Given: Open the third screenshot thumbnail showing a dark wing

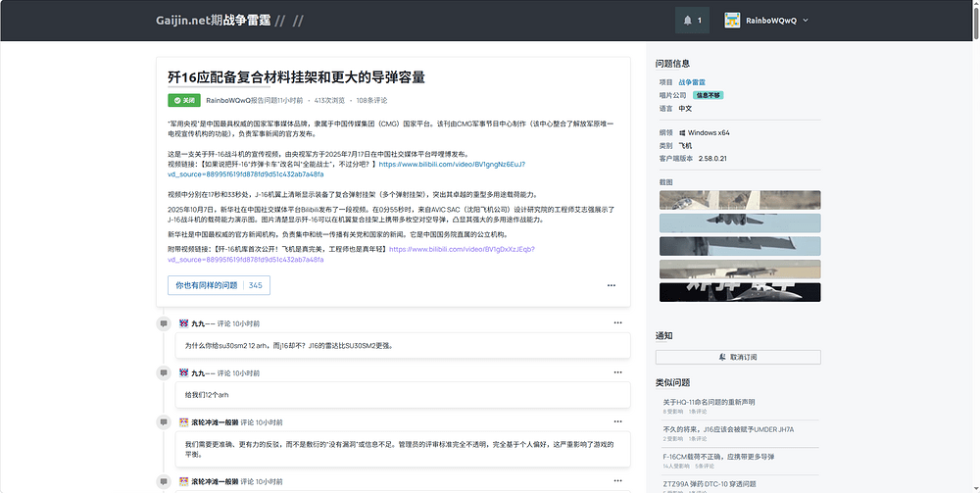Looking at the screenshot, I should pos(740,246).
